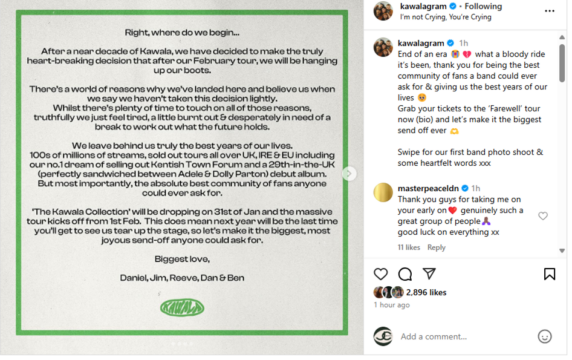Image resolution: width=572 pixels, height=360 pixels.
Task: Like the post with the heart icon
Action: 380,274
